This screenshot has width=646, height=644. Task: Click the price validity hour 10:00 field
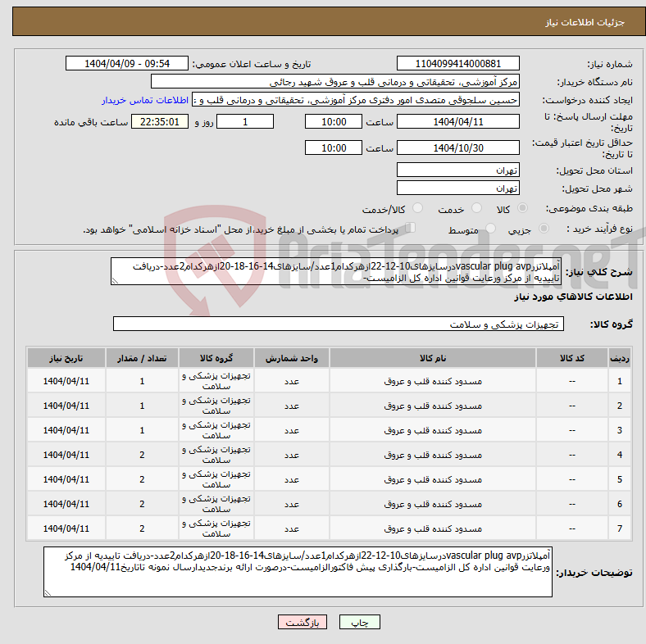(334, 147)
